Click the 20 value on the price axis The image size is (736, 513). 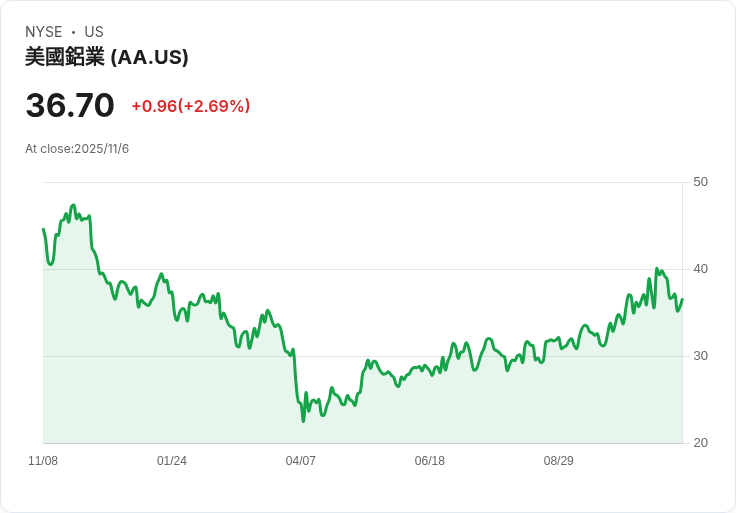[700, 443]
